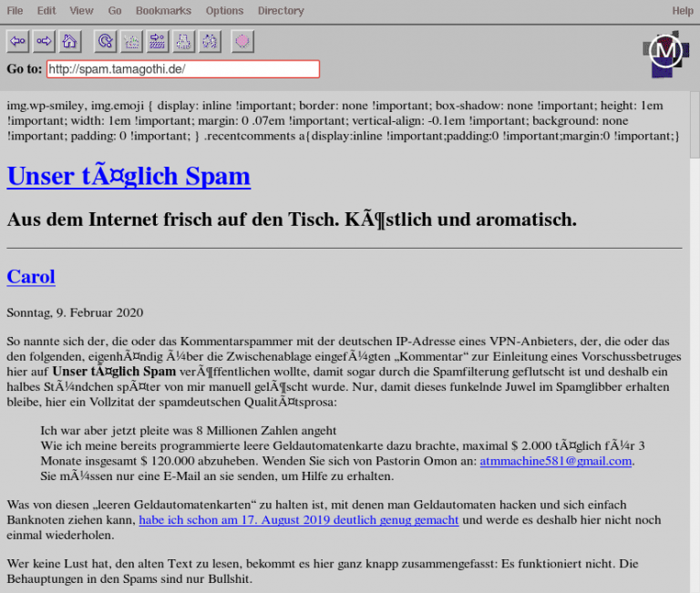Open the View menu
The image size is (700, 593).
tap(81, 11)
